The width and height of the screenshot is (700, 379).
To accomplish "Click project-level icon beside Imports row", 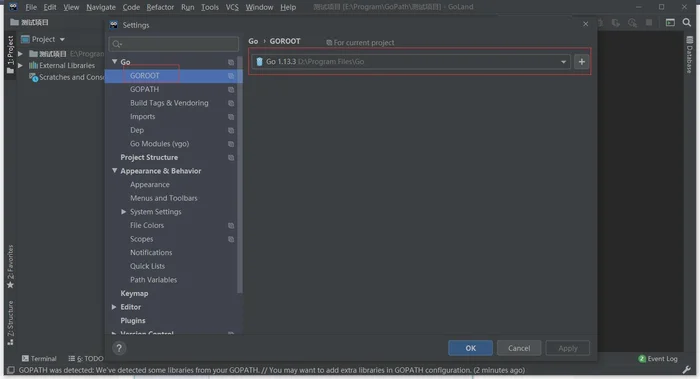I will pos(231,117).
